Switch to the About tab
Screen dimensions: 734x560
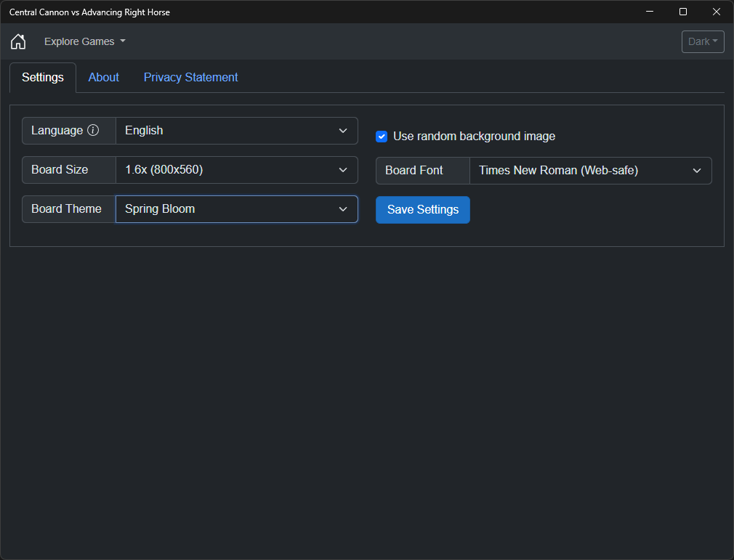pos(104,78)
